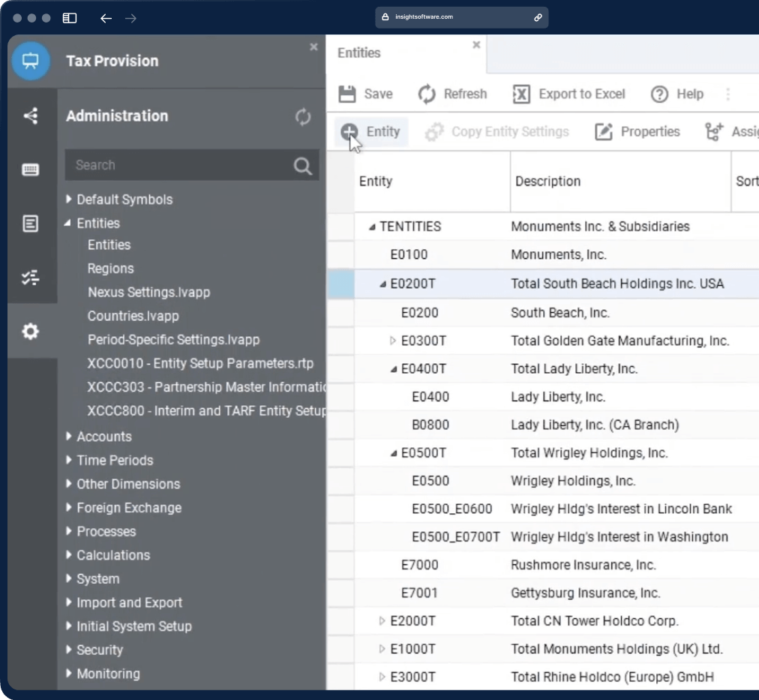Open Entities sub-item in tree

109,245
